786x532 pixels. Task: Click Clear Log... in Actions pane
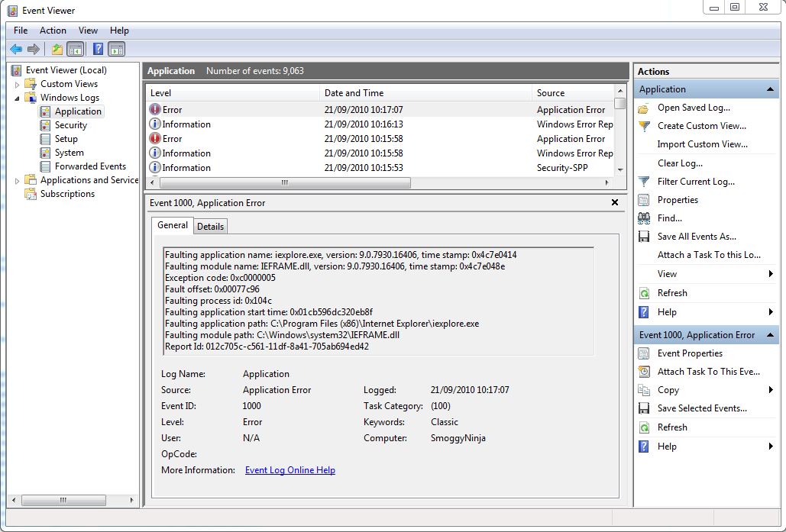(680, 163)
